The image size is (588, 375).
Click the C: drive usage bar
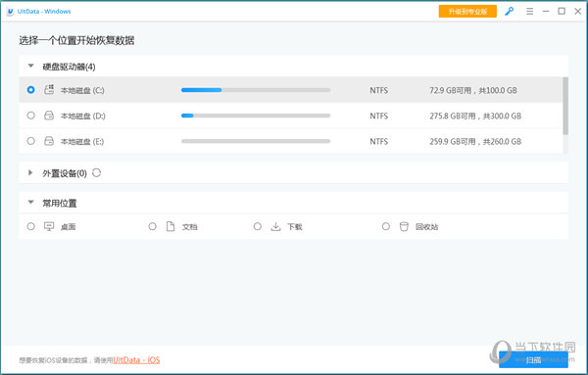(256, 90)
